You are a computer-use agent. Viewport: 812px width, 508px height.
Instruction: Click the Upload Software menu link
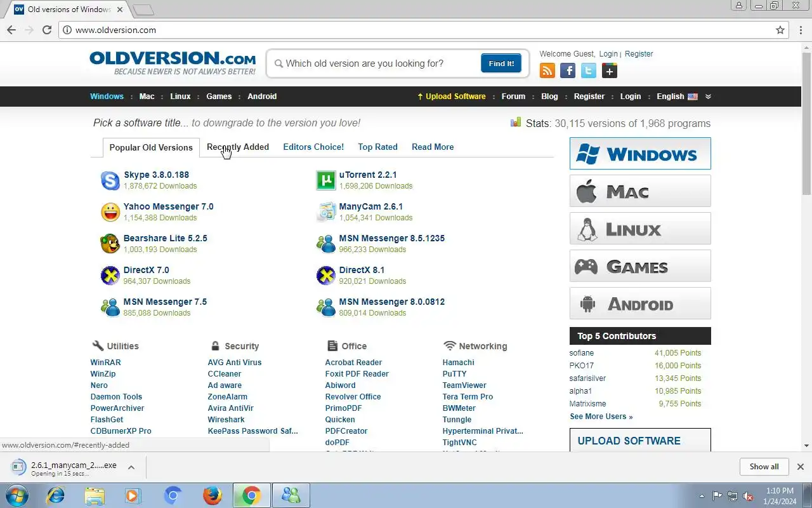451,97
